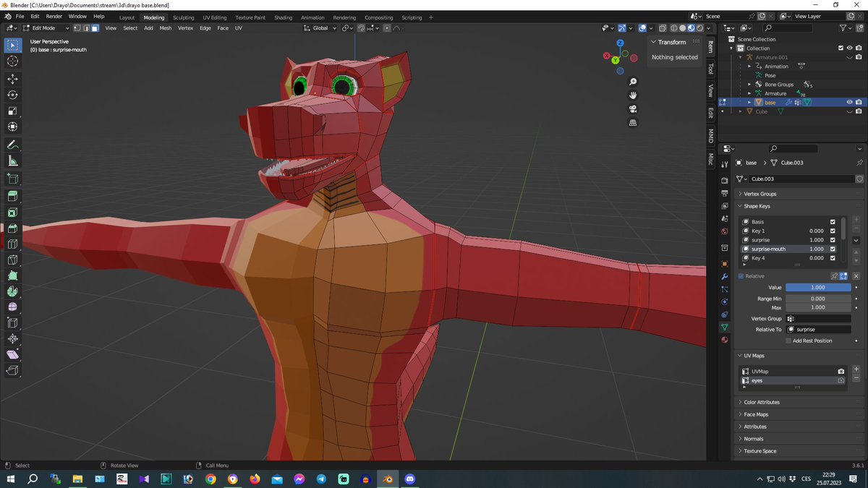Image resolution: width=868 pixels, height=488 pixels.
Task: Toggle X-Ray in viewport header
Action: click(662, 28)
